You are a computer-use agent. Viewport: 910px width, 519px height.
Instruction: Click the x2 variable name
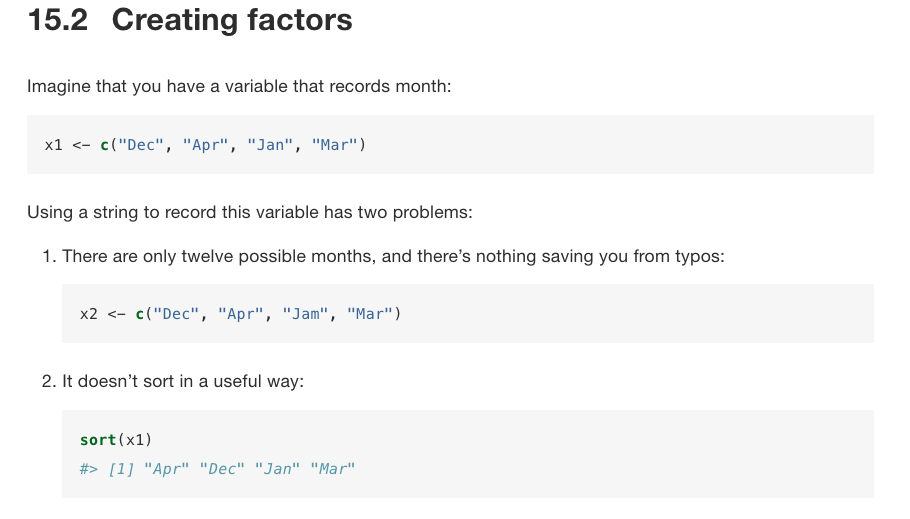click(x=89, y=314)
